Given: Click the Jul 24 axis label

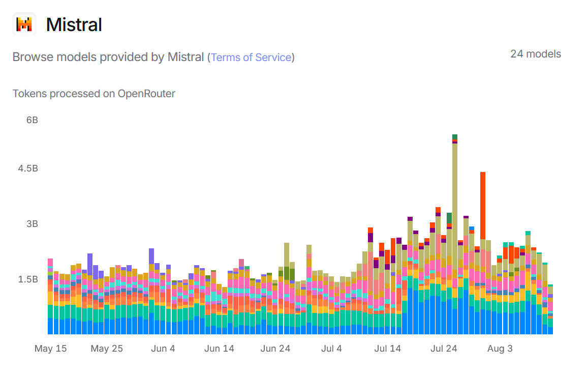Looking at the screenshot, I should coord(444,349).
